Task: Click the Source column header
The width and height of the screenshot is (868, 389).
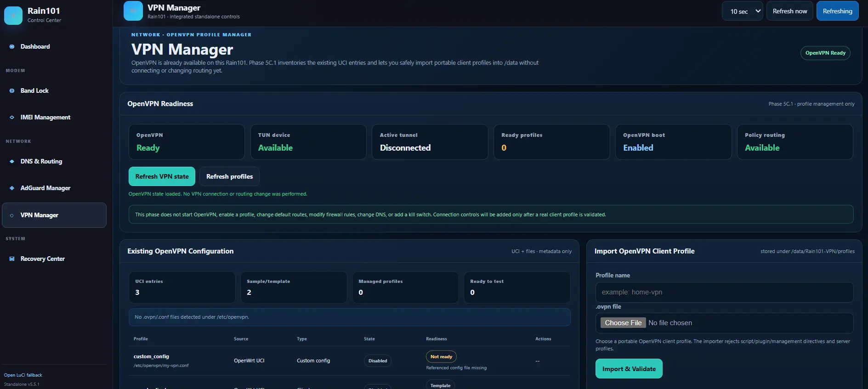Action: pos(241,339)
